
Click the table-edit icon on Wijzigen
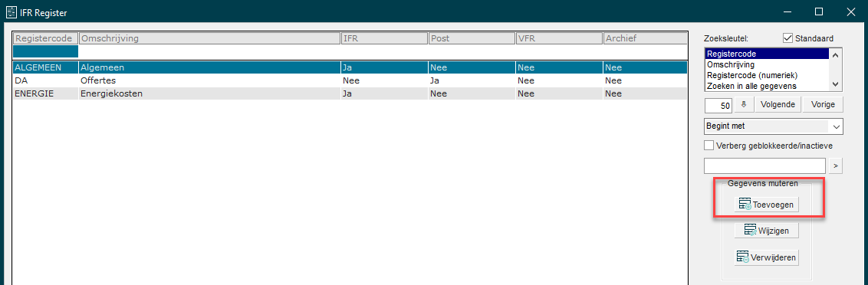(751, 230)
